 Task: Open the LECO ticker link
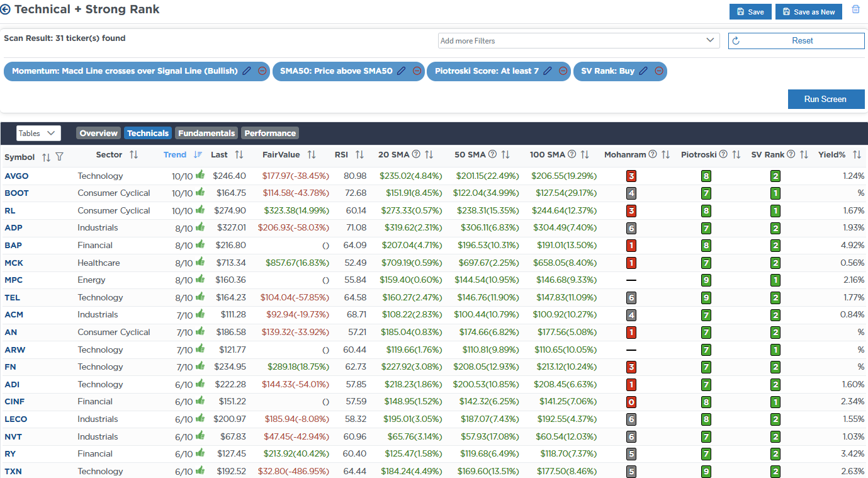coord(16,419)
